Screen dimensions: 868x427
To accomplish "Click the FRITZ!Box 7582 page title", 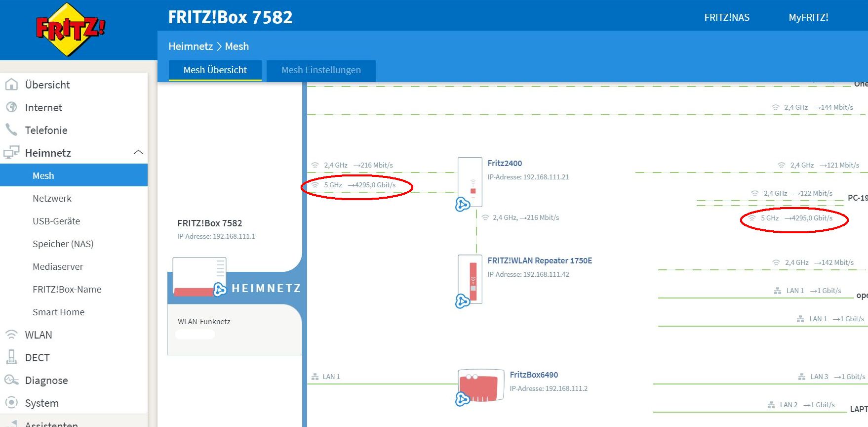I will point(230,17).
